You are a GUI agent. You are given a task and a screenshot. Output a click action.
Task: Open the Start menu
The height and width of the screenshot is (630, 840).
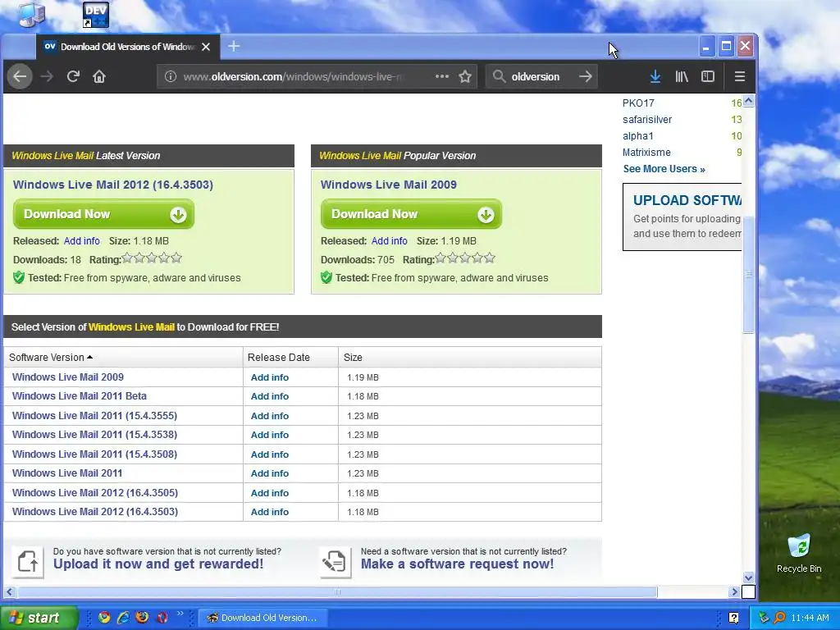click(39, 618)
